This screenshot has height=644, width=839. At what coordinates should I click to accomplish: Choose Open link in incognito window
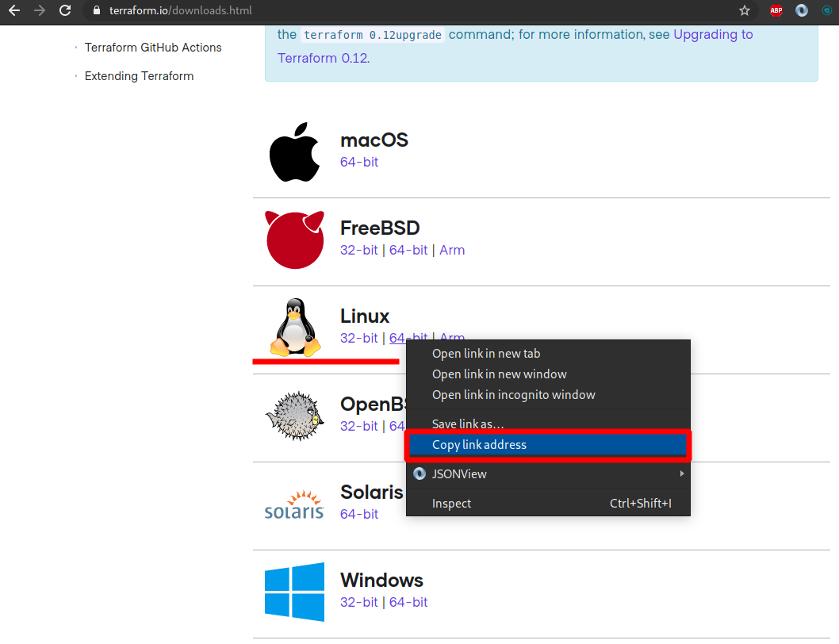click(548, 394)
